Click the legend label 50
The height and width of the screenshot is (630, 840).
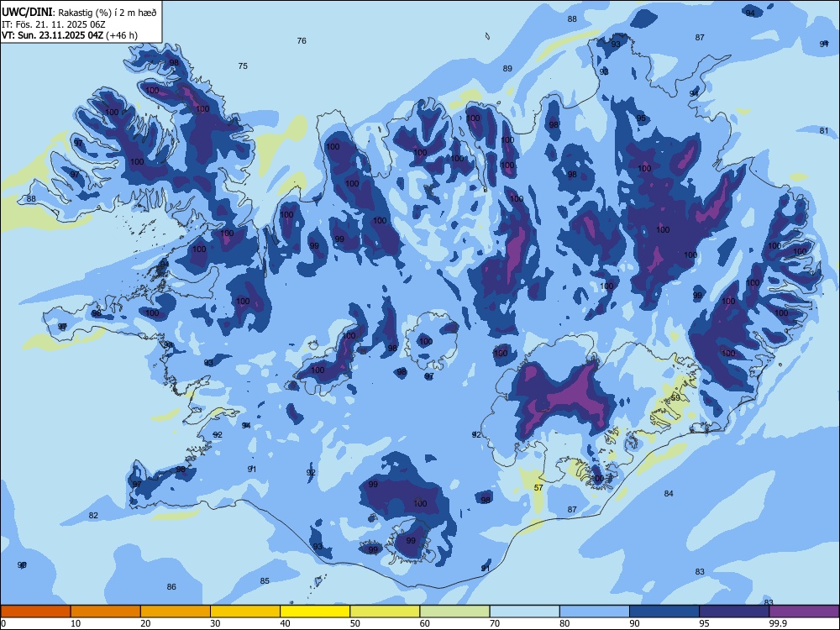click(355, 623)
